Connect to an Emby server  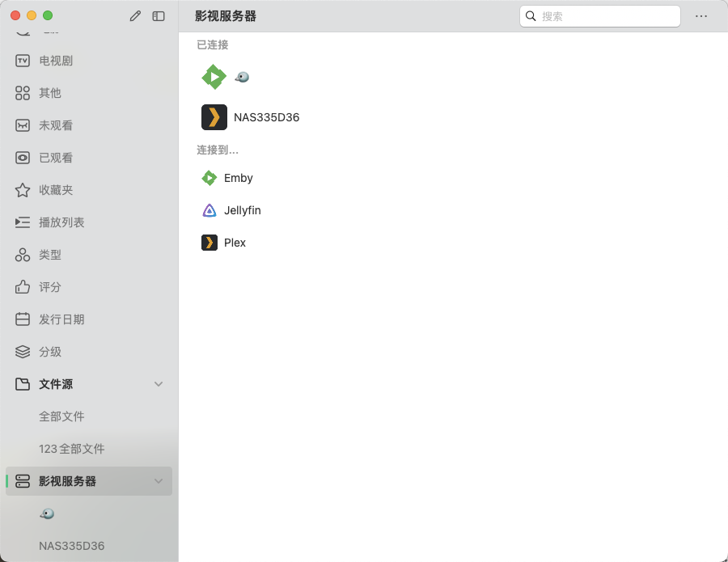pos(238,178)
